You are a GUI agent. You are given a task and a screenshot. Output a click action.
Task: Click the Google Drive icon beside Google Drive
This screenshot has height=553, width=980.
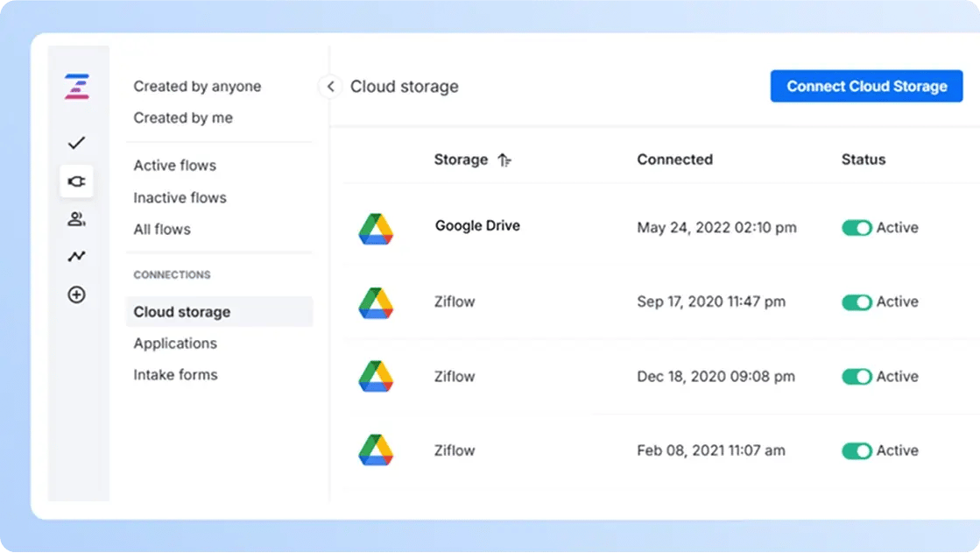pos(377,227)
